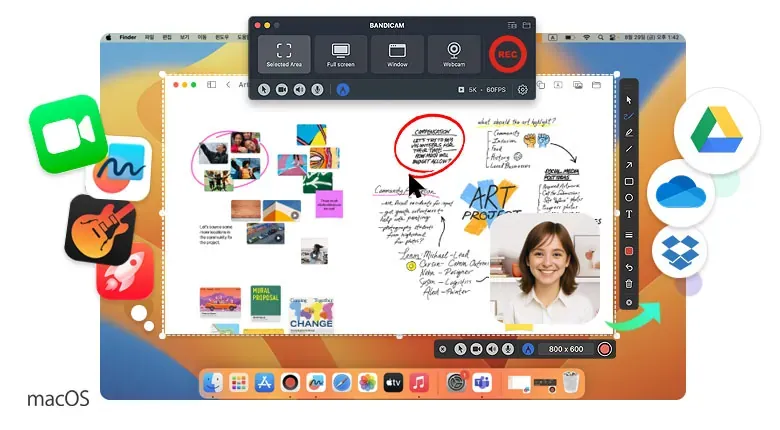This screenshot has width=780, height=430.
Task: Click the ART PROJECT artwork on the board
Action: 490,206
